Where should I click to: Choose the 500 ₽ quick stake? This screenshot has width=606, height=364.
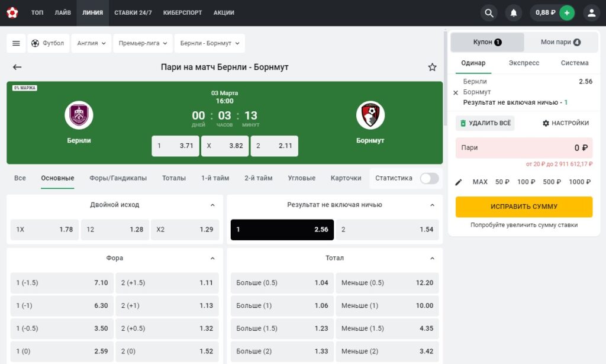(552, 182)
